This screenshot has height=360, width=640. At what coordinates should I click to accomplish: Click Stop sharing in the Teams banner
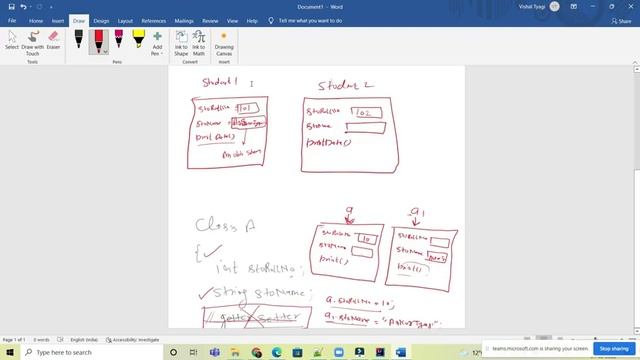click(614, 349)
